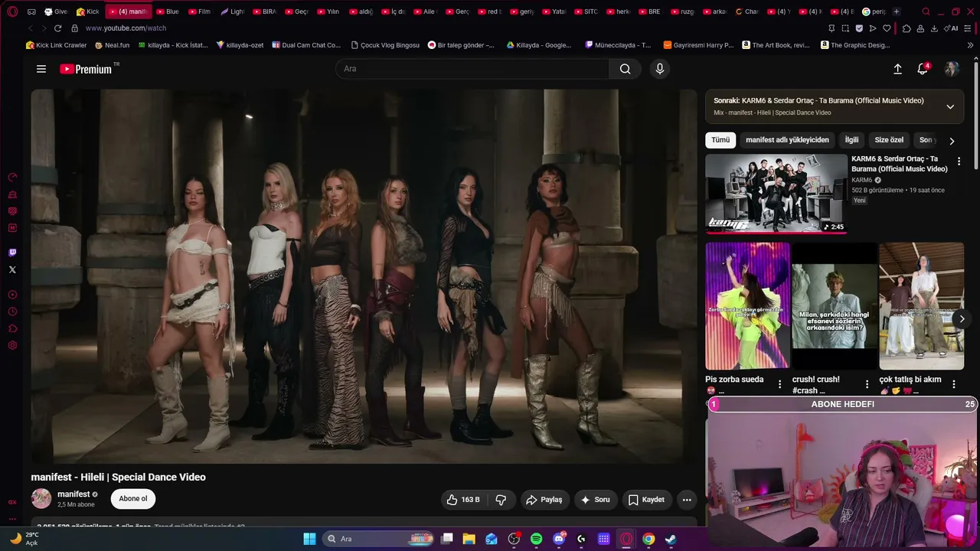
Task: Open the Windows Start menu
Action: coord(309,539)
